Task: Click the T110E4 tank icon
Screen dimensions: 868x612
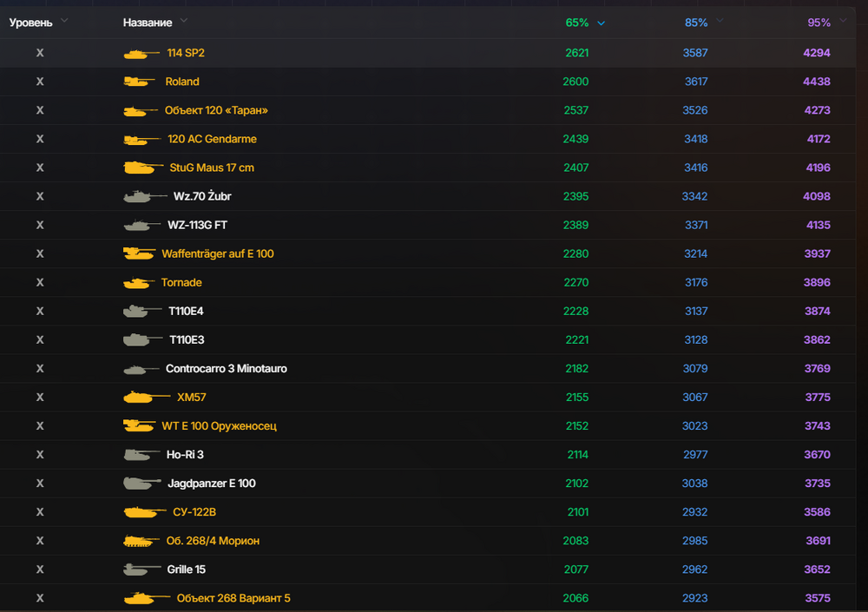Action: coord(142,312)
